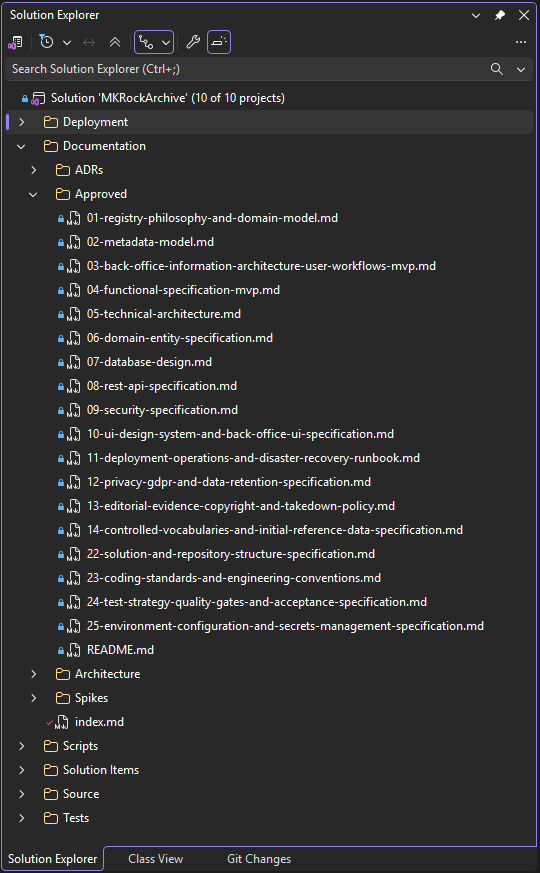Expand the Scripts folder arrow

tap(22, 746)
